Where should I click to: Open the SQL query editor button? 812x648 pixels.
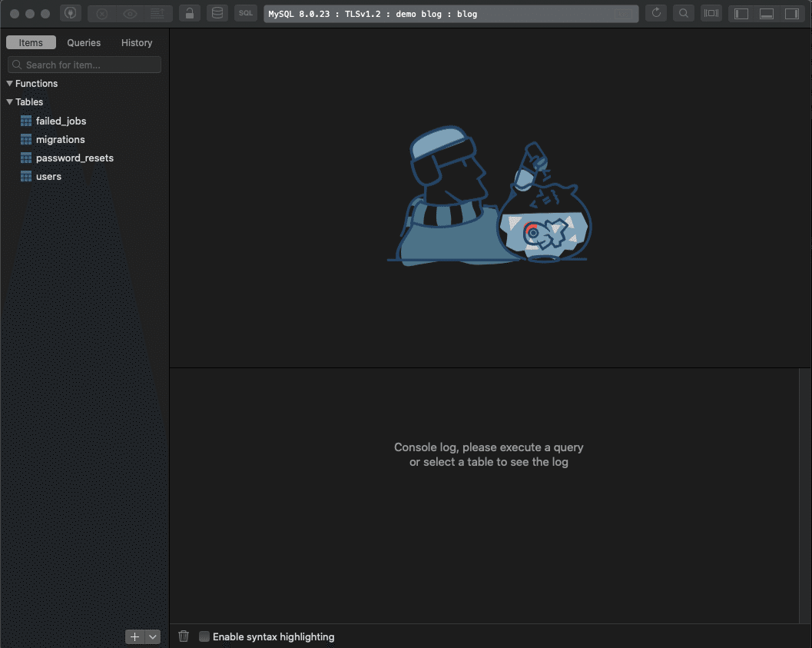coord(246,14)
